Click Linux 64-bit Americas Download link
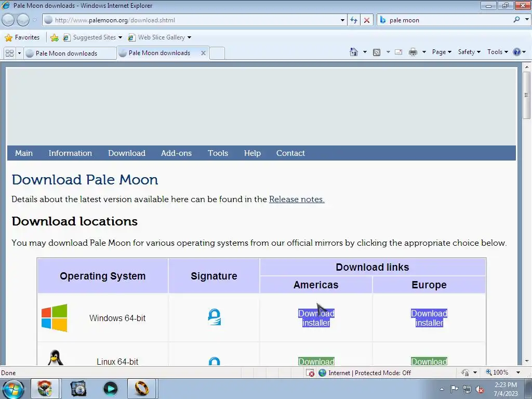The image size is (532, 399). click(316, 362)
